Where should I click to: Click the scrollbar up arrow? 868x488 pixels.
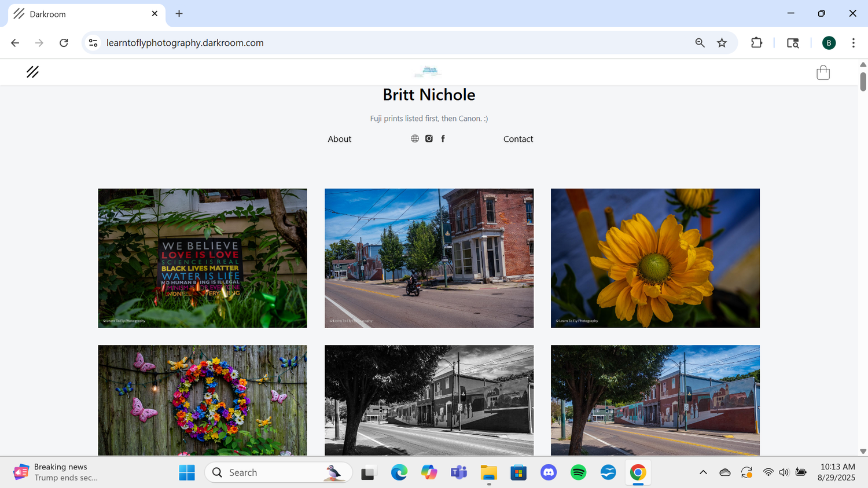863,64
